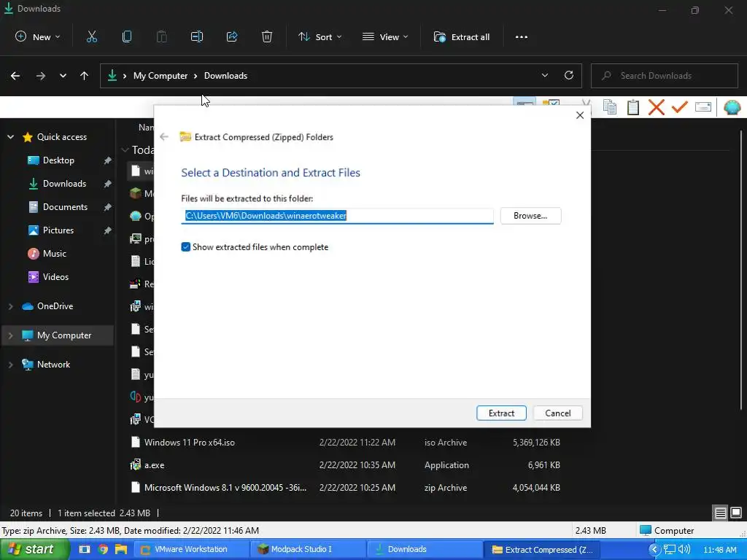Switch to Downloads taskbar button
The image size is (747, 560).
426,549
